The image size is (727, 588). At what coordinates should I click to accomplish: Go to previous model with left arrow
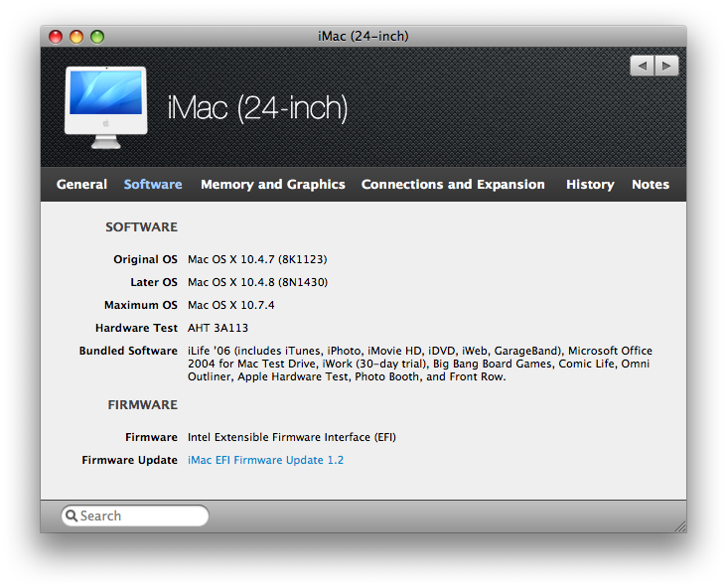[643, 66]
